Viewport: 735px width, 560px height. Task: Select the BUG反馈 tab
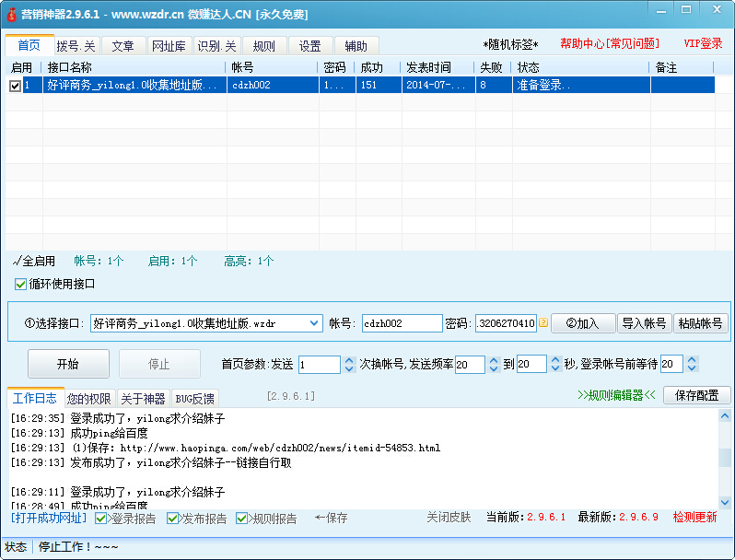[195, 399]
